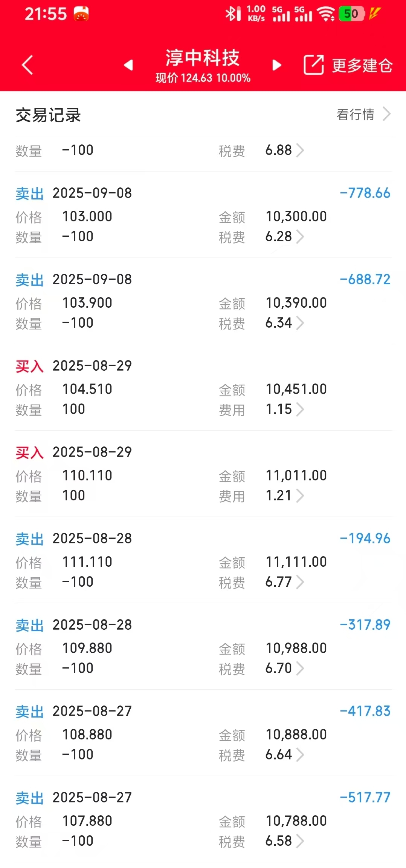Tap the chevron beside 看行情
Image resolution: width=406 pixels, height=868 pixels.
pos(386,114)
